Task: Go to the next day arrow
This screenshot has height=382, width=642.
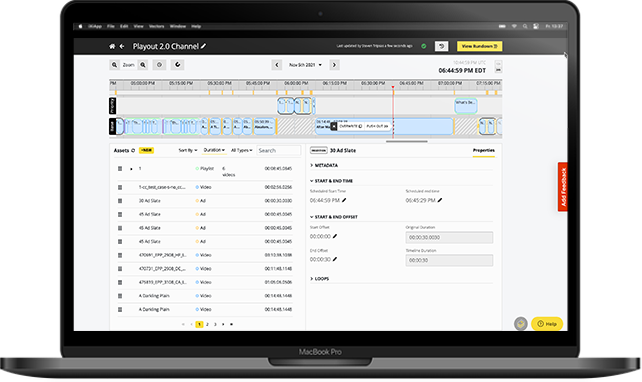Action: tap(334, 65)
